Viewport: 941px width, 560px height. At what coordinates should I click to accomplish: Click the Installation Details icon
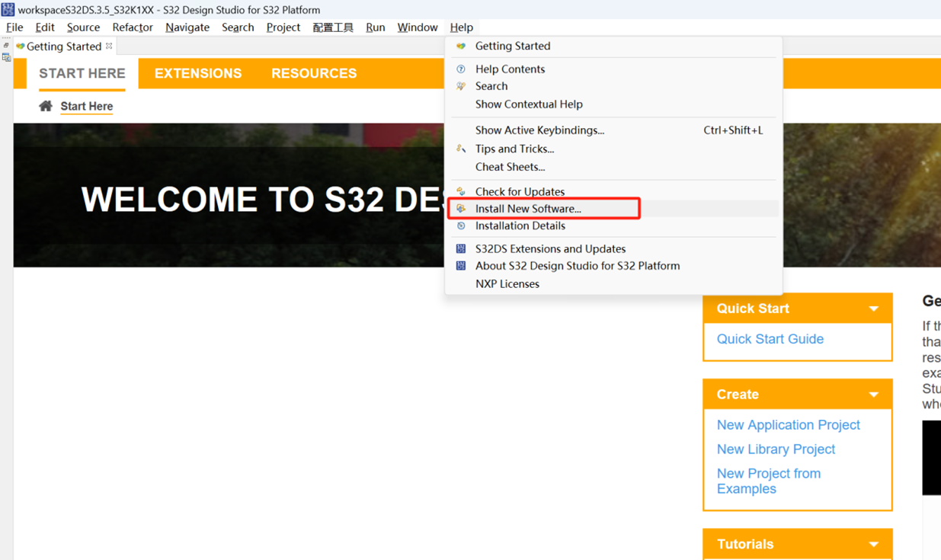461,226
